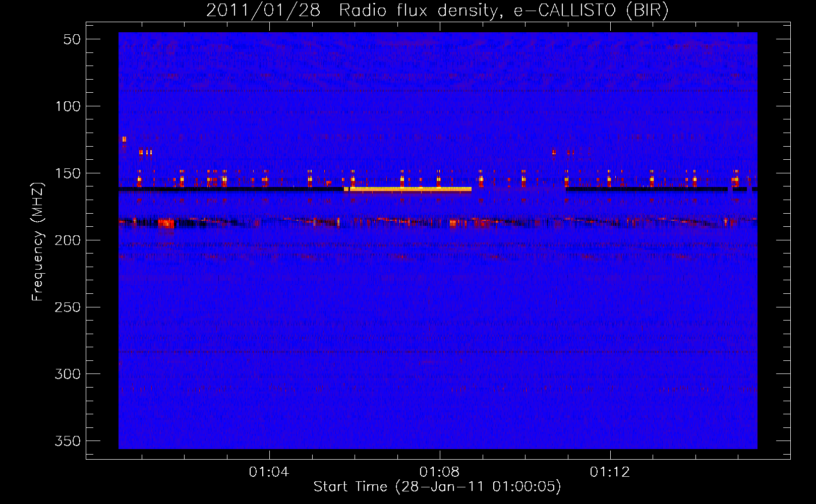The width and height of the screenshot is (816, 504).
Task: Click the bright yellow horizontal band near 162 MHz
Action: click(411, 190)
